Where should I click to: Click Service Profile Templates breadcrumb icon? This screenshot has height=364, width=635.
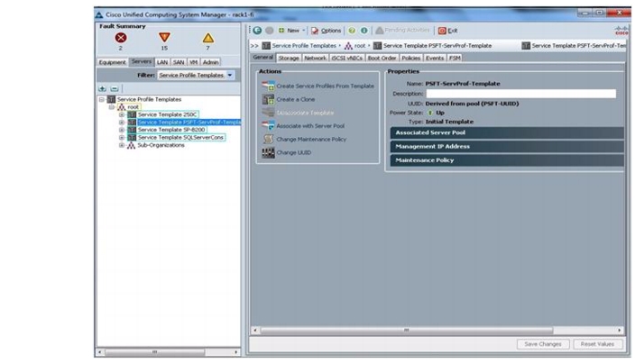click(x=266, y=46)
